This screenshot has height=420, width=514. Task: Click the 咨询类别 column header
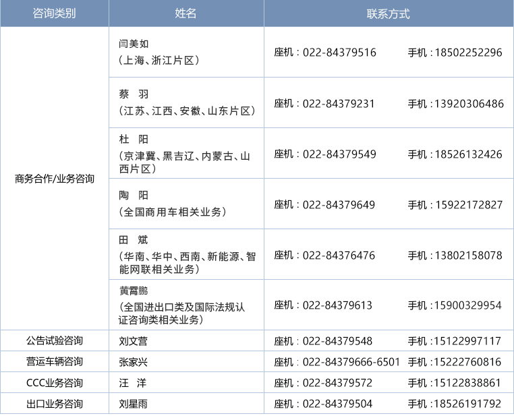tap(54, 13)
